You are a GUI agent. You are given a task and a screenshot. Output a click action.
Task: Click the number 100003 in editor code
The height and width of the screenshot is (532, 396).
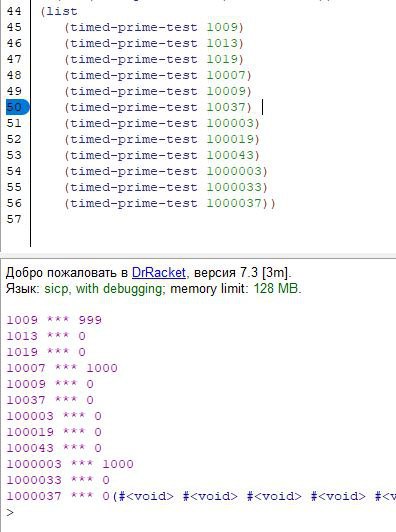(231, 123)
